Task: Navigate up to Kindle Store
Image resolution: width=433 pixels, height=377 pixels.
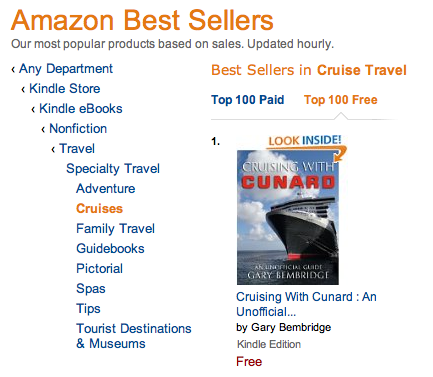Action: click(65, 89)
